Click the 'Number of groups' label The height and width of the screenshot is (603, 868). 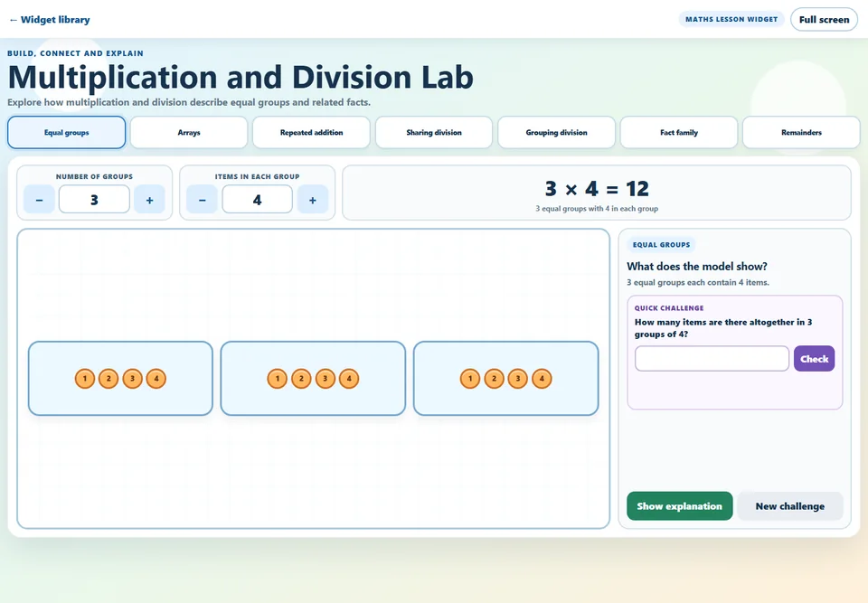point(94,176)
